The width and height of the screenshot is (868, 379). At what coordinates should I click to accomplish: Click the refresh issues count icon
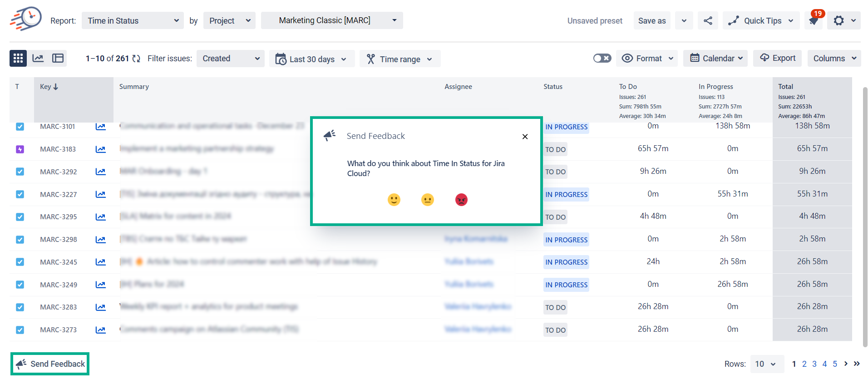(136, 59)
